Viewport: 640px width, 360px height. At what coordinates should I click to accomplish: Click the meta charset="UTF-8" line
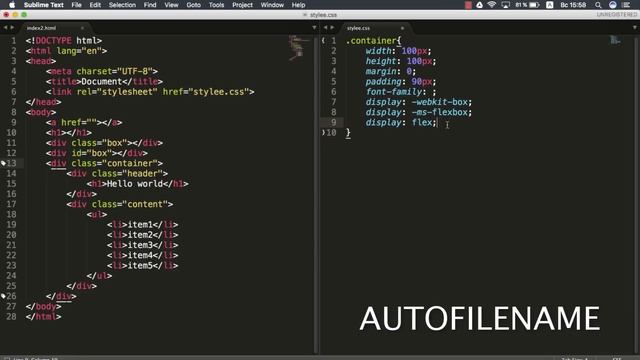(102, 71)
